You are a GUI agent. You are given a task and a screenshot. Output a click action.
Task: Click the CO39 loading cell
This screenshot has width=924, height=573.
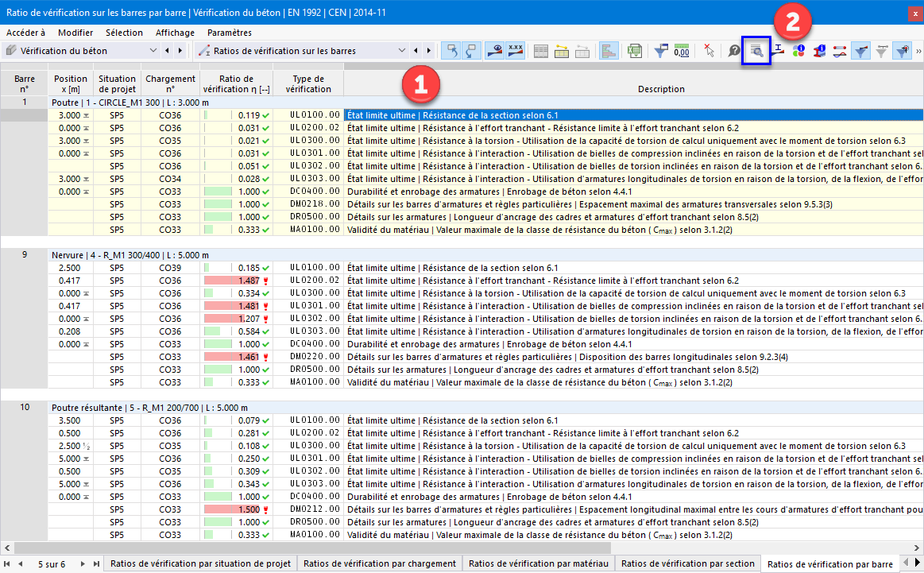tap(170, 268)
